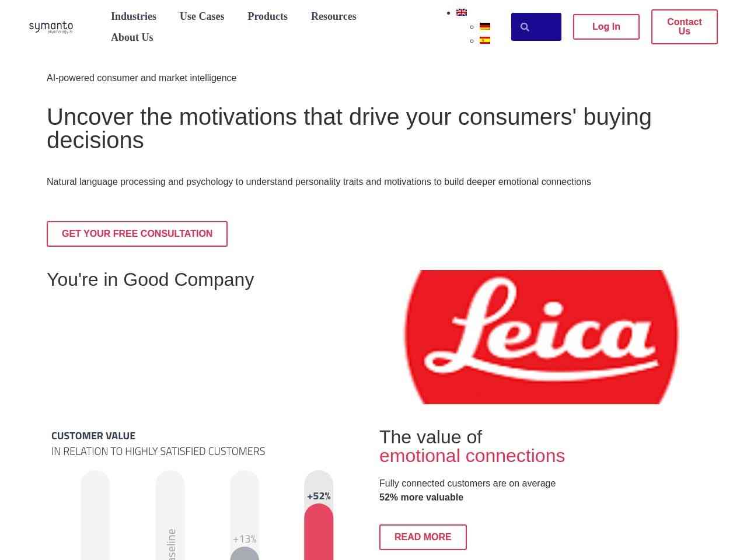Click the Contact Us button

(685, 27)
